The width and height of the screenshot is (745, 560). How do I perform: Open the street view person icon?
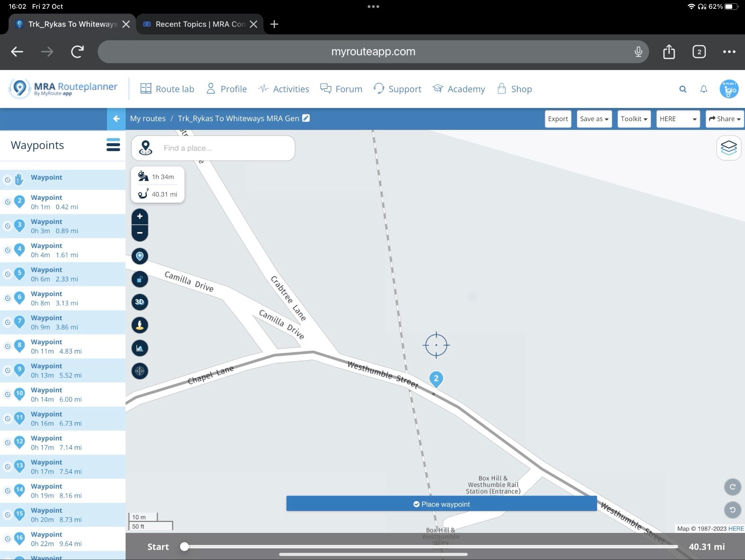pyautogui.click(x=140, y=325)
